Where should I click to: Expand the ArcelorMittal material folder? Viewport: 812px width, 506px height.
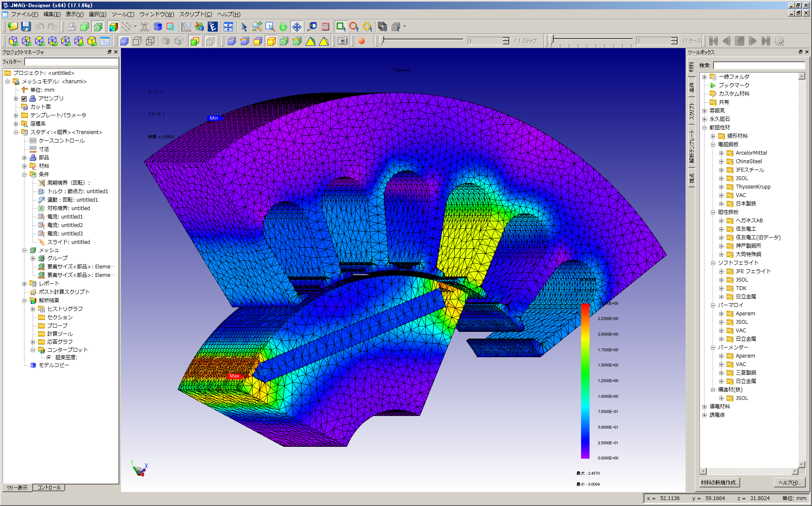point(721,153)
